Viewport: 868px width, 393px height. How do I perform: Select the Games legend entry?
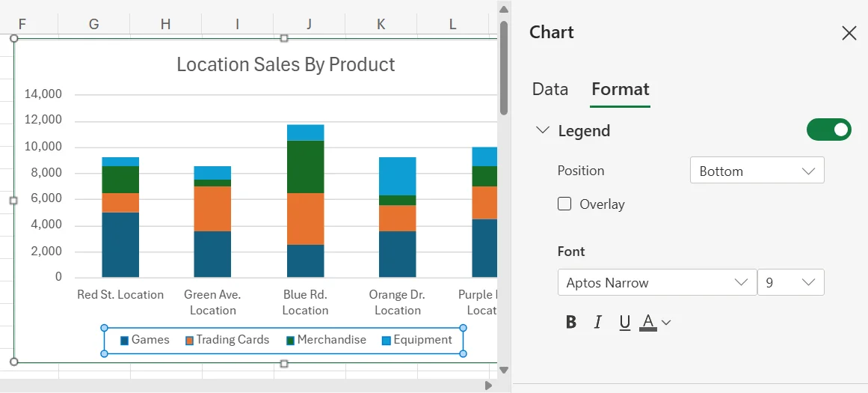click(x=145, y=340)
